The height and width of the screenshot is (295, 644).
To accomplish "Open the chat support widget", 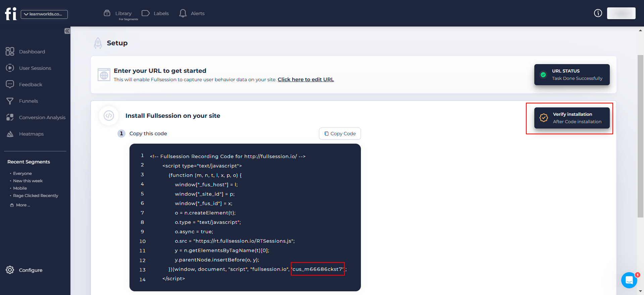I will 629,280.
